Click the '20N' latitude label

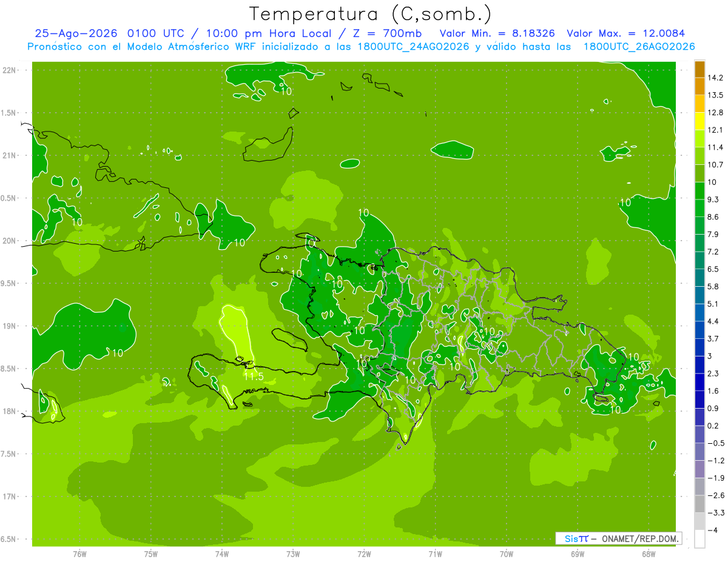(10, 241)
